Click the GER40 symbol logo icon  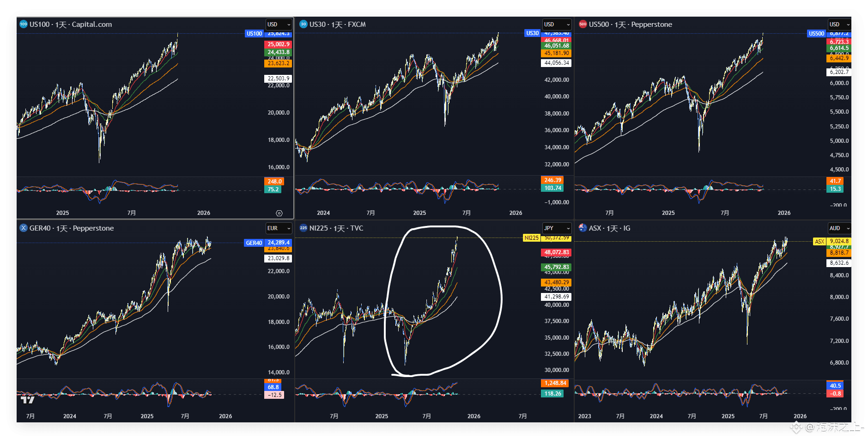pyautogui.click(x=24, y=228)
